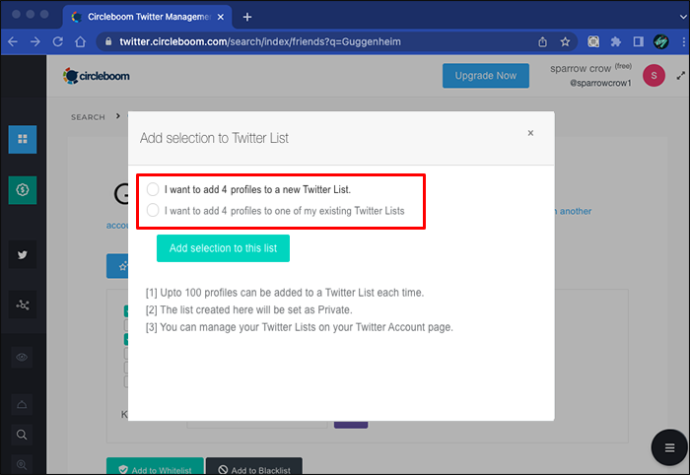
Task: Toggle fullscreen with the expand arrows icon
Action: [x=681, y=76]
